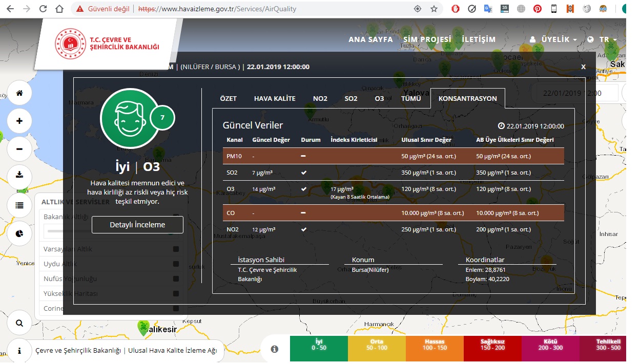Screen dimensions: 640x364
Task: Click the download icon button
Action: point(19,177)
